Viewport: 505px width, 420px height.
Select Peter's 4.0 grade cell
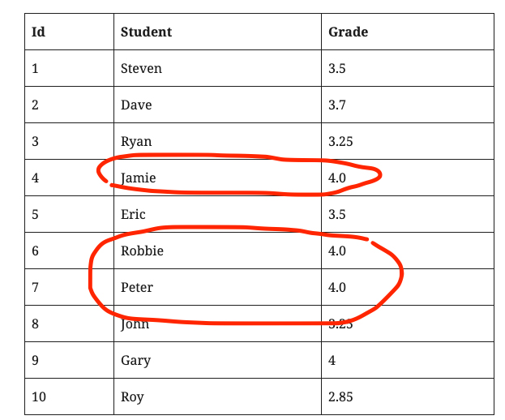pos(408,287)
